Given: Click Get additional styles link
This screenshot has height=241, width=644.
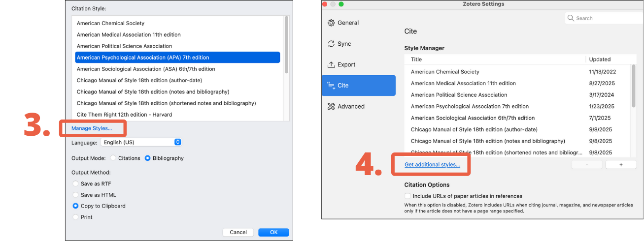Looking at the screenshot, I should click(x=432, y=165).
